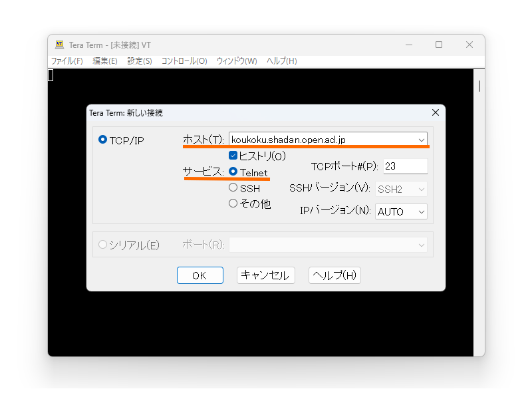This screenshot has width=532, height=399.
Task: Click the ヘルプ(H) button in the dialog
Action: 334,275
